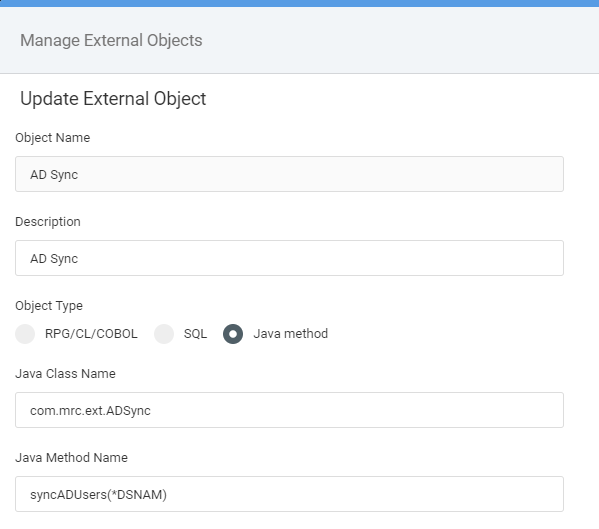599x529 pixels.
Task: Click into the Java Class Name field
Action: (289, 410)
